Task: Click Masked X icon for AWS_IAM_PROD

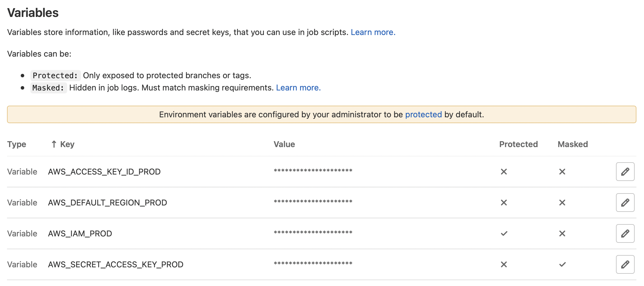Action: click(x=562, y=233)
